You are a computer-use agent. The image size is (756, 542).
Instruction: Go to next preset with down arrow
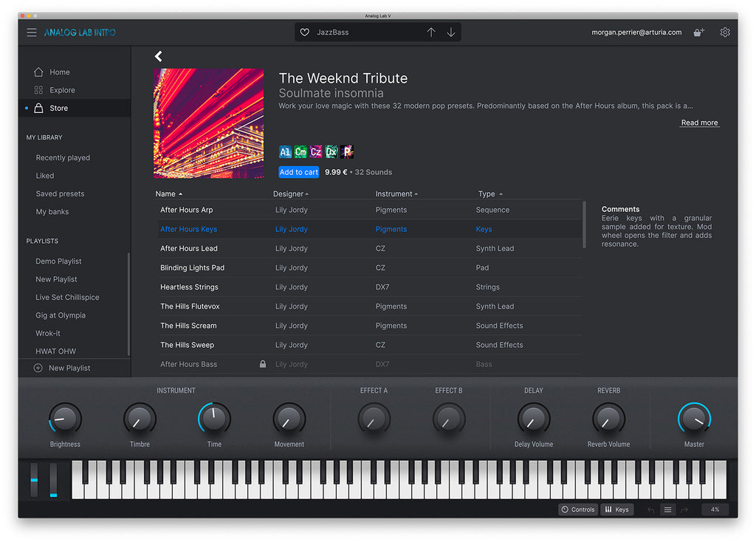click(451, 32)
